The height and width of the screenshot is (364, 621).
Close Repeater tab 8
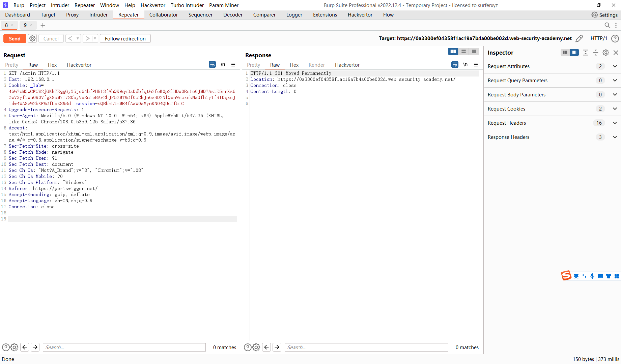coord(12,26)
